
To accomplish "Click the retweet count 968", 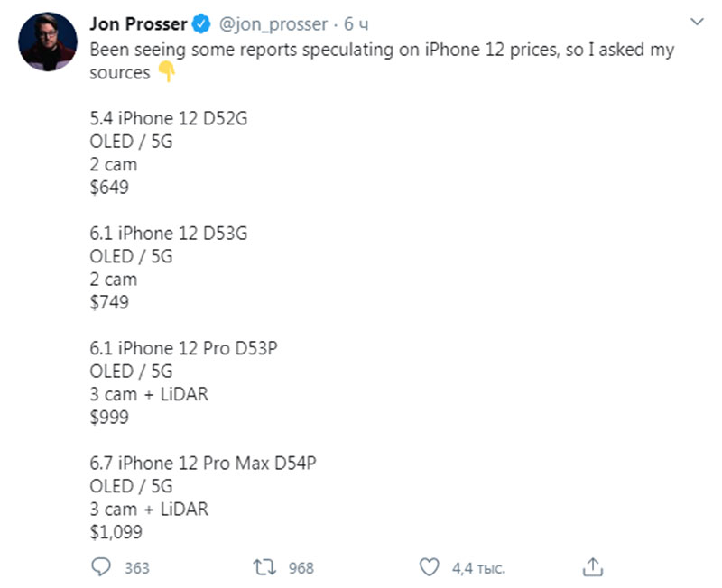I will [301, 568].
